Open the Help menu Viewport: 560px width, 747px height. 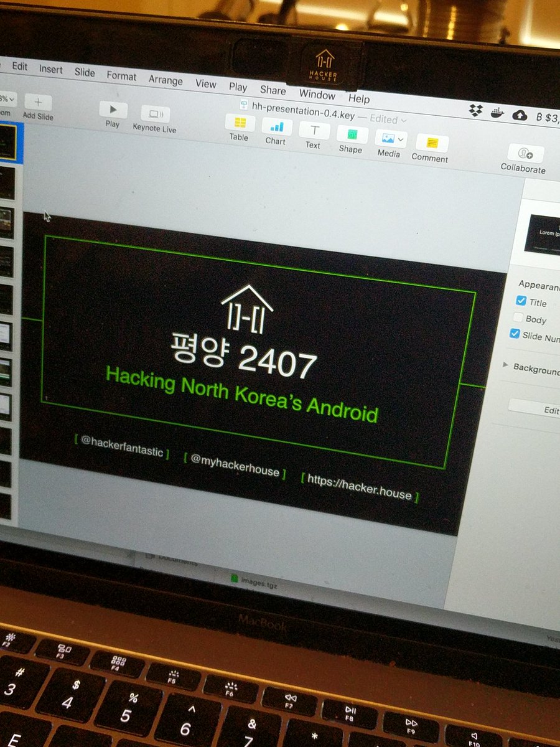click(358, 98)
